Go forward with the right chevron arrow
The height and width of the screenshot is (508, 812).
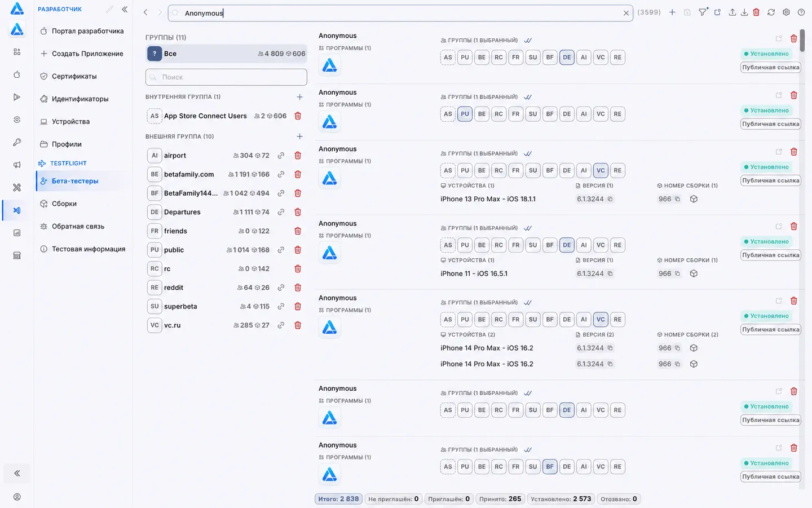pyautogui.click(x=160, y=12)
